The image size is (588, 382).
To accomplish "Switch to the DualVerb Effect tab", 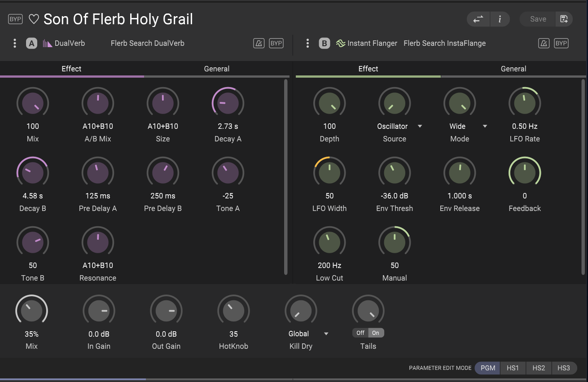I will (72, 69).
